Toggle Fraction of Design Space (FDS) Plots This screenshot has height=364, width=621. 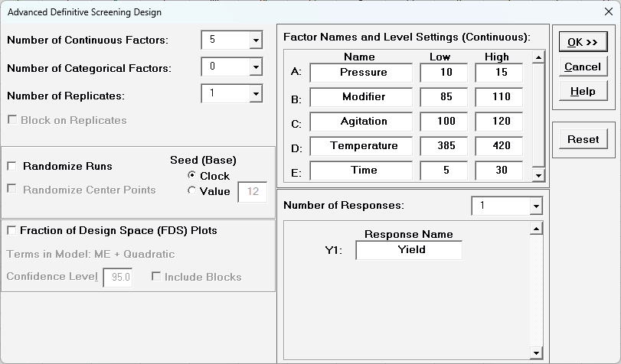[x=12, y=230]
